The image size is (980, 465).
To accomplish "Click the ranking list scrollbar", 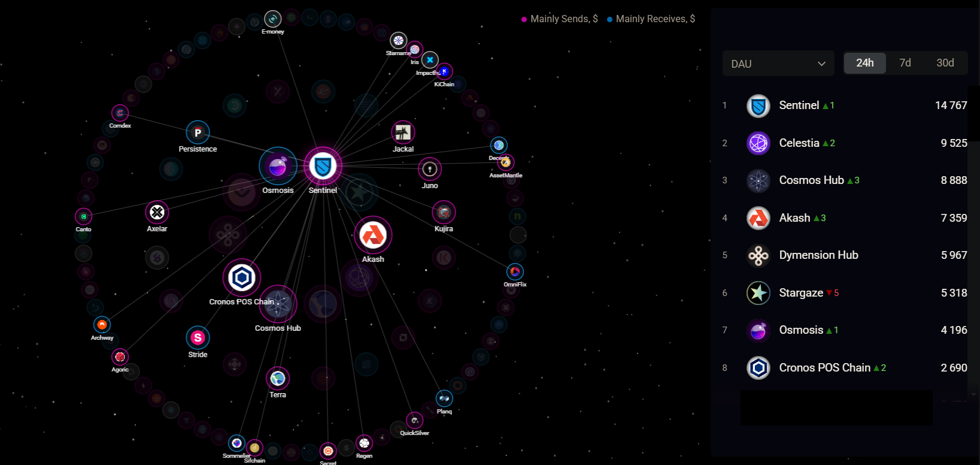I will (975, 114).
